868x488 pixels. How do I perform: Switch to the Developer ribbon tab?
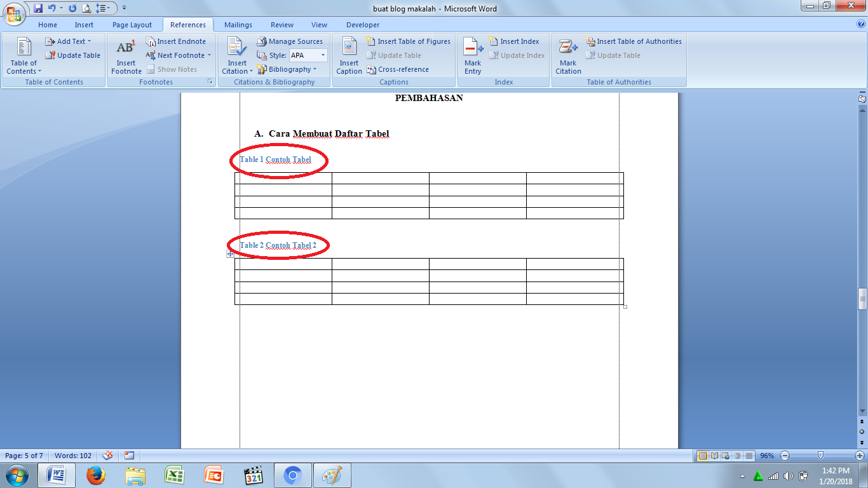362,25
